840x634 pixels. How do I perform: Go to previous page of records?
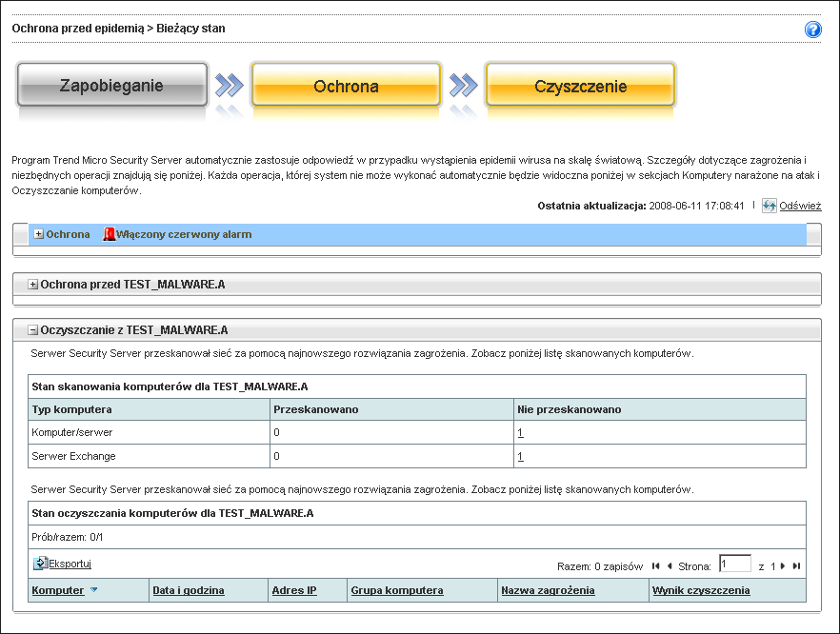pos(670,566)
